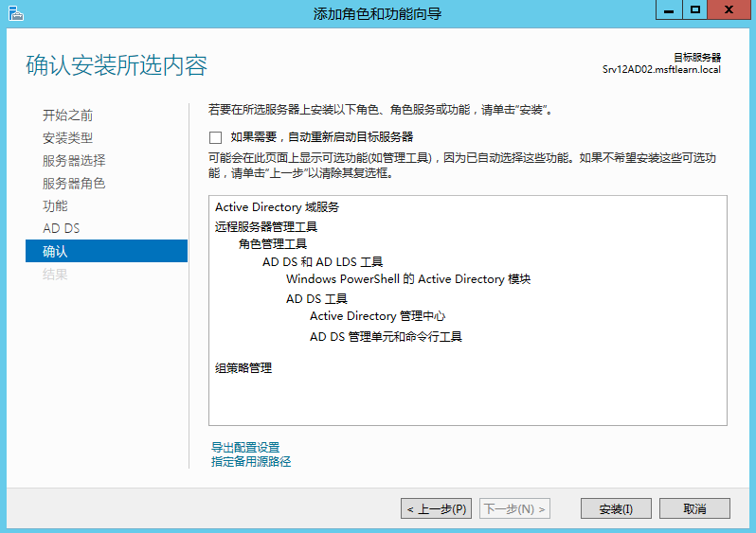Select the AD DS 工具 row
Image resolution: width=756 pixels, height=533 pixels.
tap(316, 299)
